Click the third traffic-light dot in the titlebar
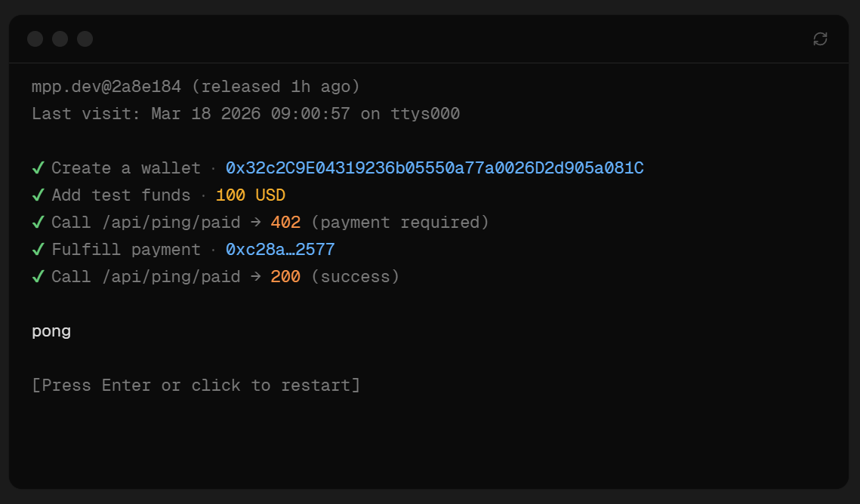 click(85, 38)
